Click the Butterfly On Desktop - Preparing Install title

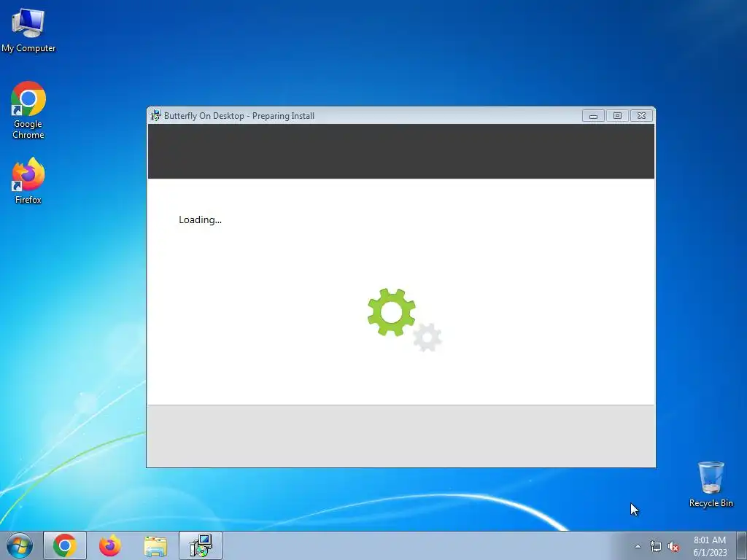click(239, 116)
